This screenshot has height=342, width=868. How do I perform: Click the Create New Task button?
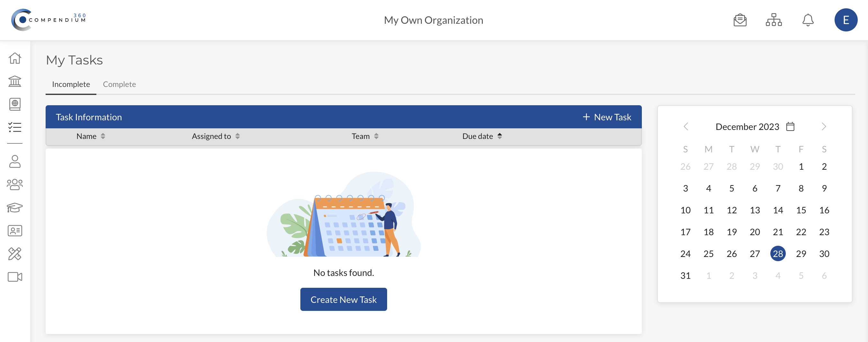(x=343, y=299)
